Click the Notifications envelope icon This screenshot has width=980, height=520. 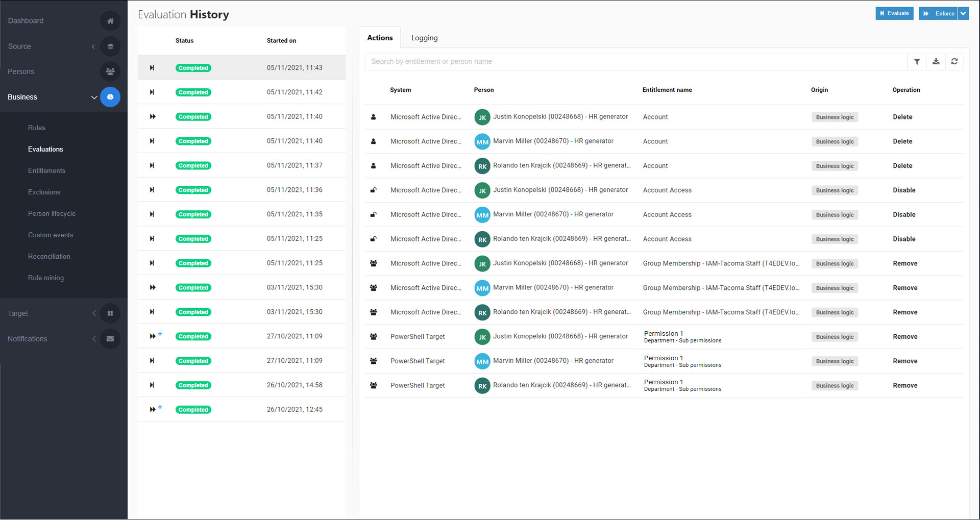pyautogui.click(x=110, y=339)
